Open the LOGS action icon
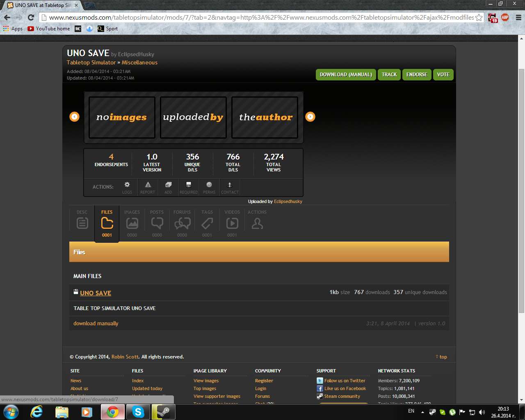Screen dimensions: 525x420 pos(127,187)
